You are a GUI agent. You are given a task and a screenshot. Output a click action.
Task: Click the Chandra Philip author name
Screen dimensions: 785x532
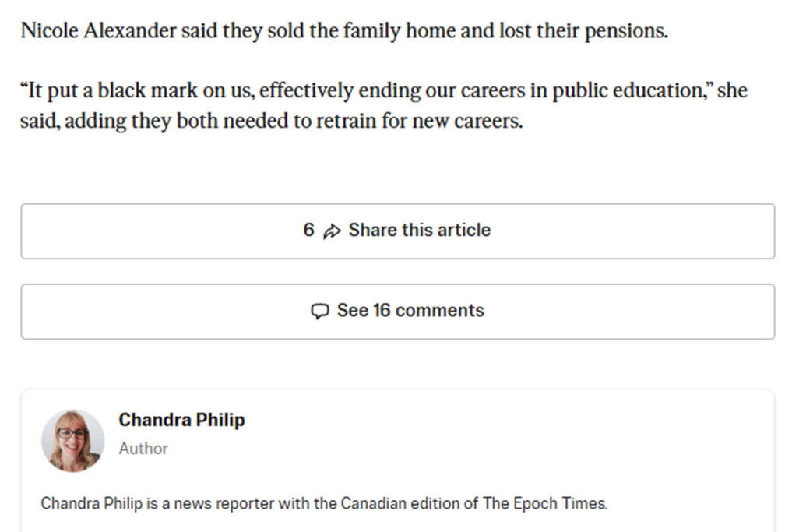[x=181, y=420]
